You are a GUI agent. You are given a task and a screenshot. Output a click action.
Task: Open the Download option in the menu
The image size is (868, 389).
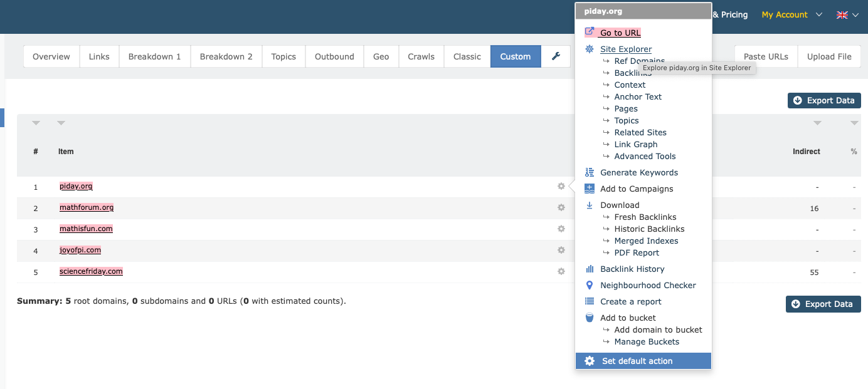(620, 205)
